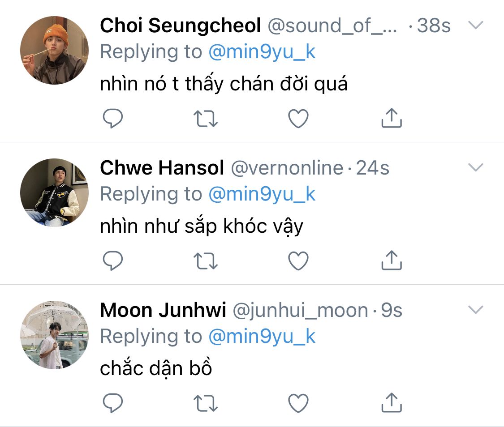Expand more options for Chwe Hansol's tweet
This screenshot has height=427, width=504.
tap(475, 167)
